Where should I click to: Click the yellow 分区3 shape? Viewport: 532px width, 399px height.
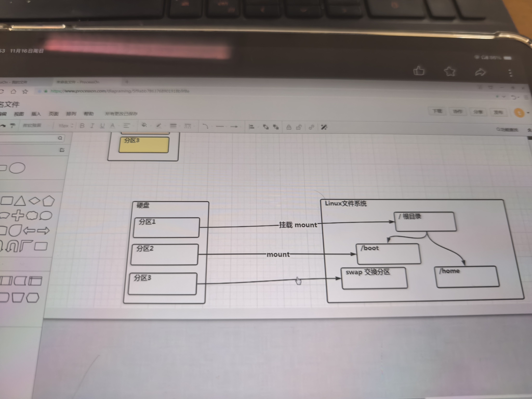tap(144, 145)
